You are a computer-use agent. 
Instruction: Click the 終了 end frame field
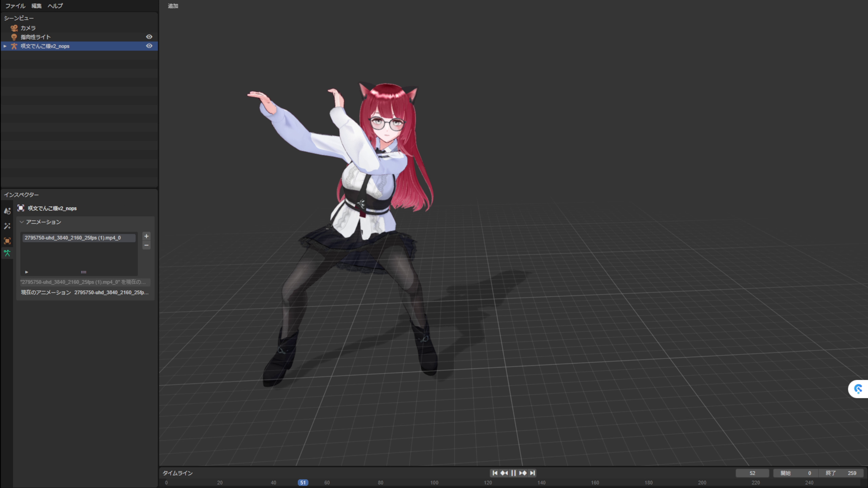click(x=841, y=473)
